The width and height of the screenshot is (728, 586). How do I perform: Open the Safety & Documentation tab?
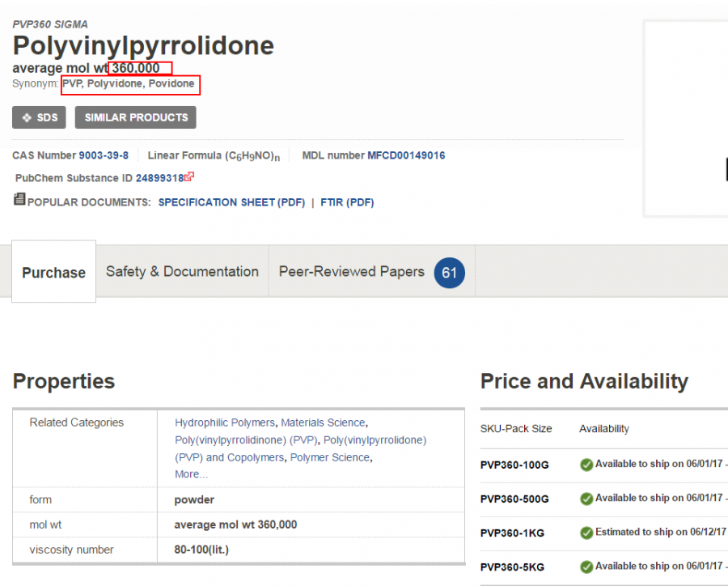(x=182, y=272)
